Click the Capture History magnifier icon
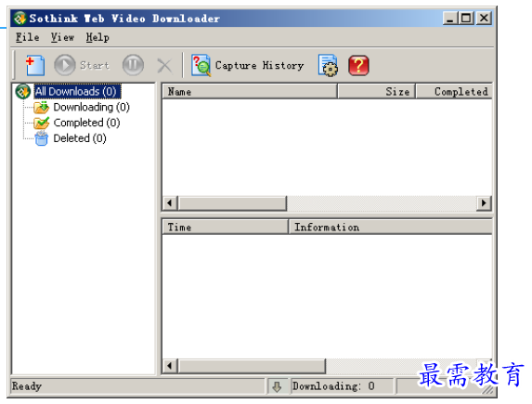This screenshot has height=404, width=532. [201, 65]
